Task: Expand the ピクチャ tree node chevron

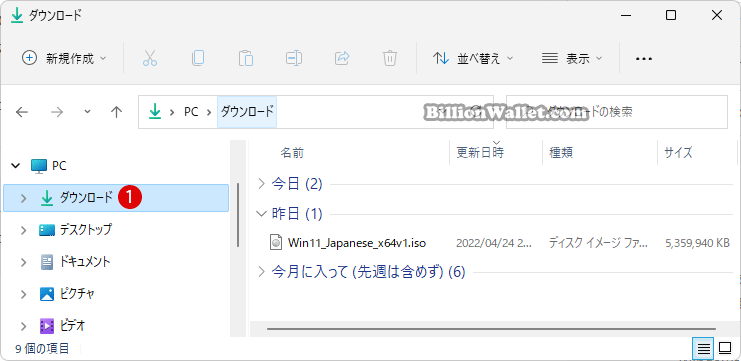Action: [x=24, y=294]
